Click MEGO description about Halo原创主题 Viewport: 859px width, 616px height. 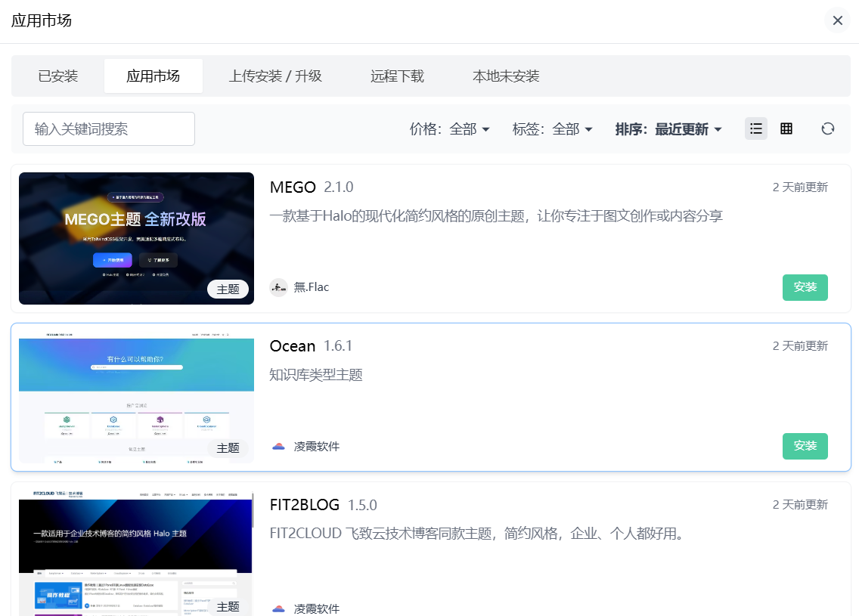(x=496, y=216)
